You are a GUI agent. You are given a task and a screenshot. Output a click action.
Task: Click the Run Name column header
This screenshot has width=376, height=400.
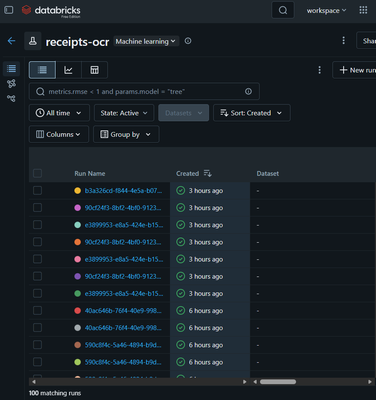coord(90,173)
